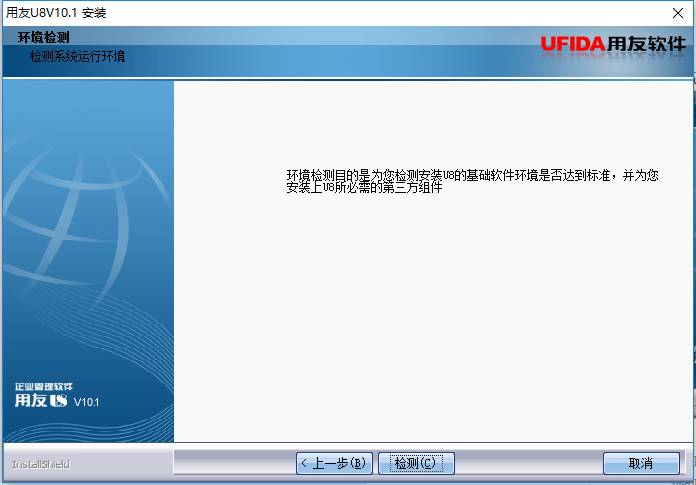Click the 用友软件 brand text in header

click(x=646, y=44)
